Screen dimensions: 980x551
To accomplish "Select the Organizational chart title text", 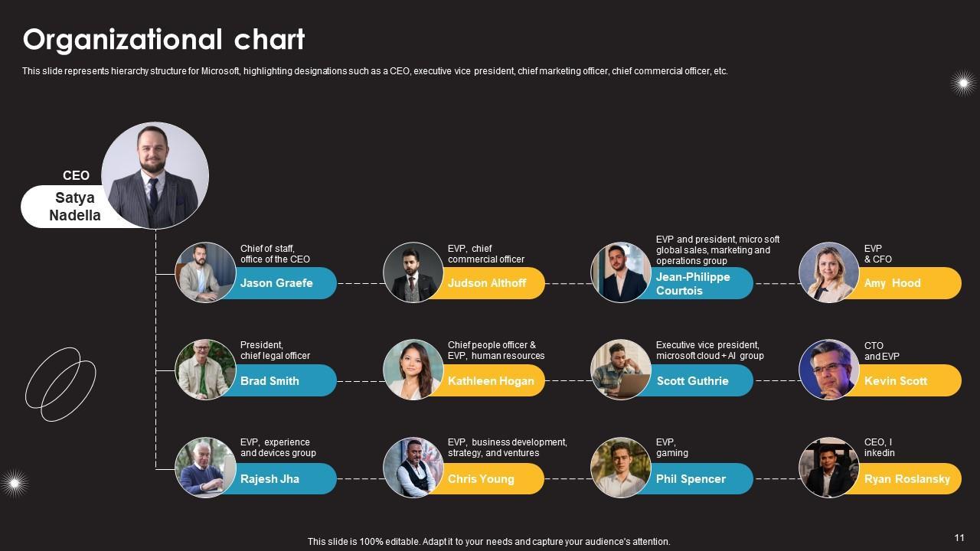I will (x=164, y=39).
